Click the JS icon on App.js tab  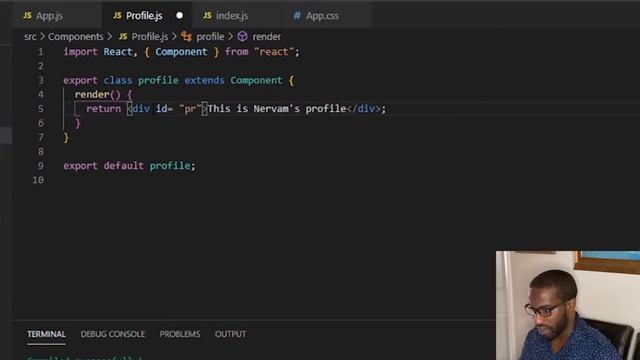click(x=27, y=16)
